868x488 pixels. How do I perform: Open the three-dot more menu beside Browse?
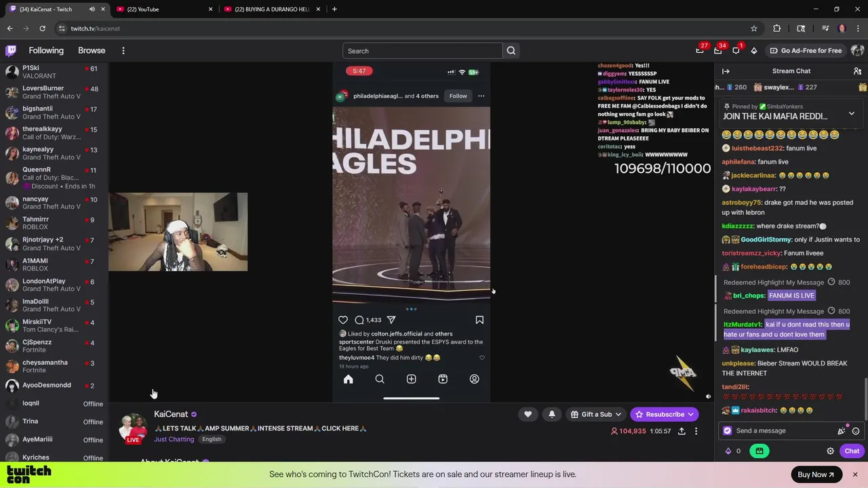click(123, 51)
